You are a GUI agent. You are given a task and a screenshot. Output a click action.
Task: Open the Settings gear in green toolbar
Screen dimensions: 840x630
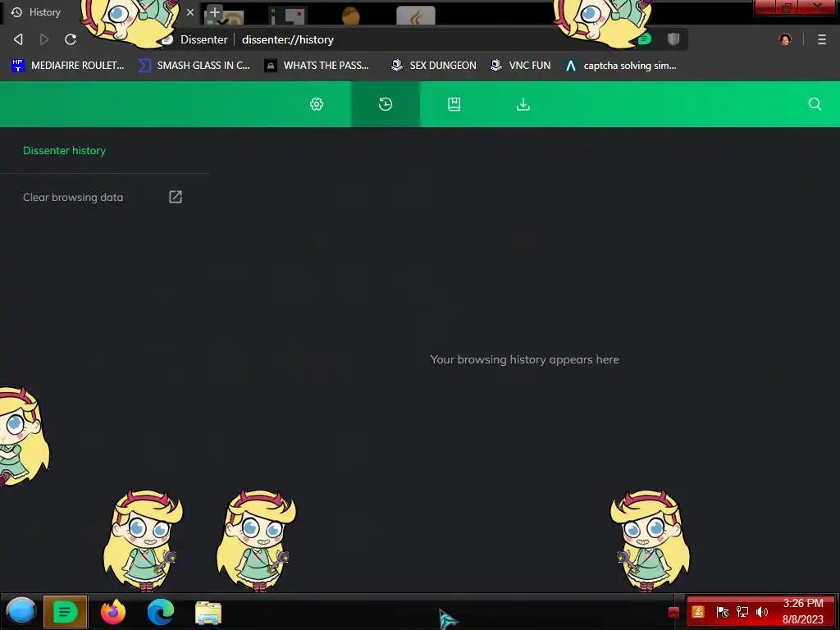317,104
